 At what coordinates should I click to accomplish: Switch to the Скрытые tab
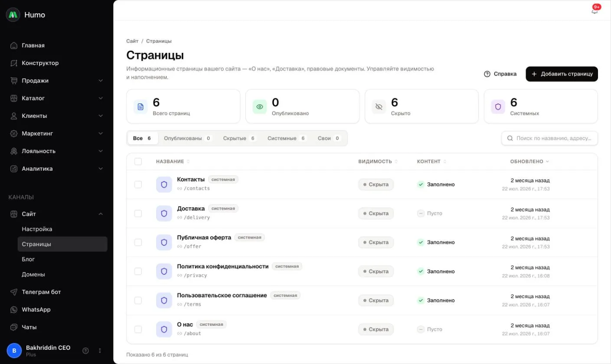coord(240,138)
